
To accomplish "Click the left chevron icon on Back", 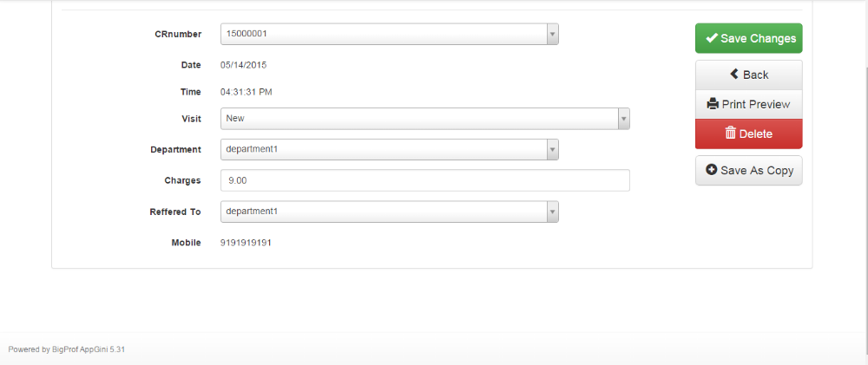I will point(734,74).
